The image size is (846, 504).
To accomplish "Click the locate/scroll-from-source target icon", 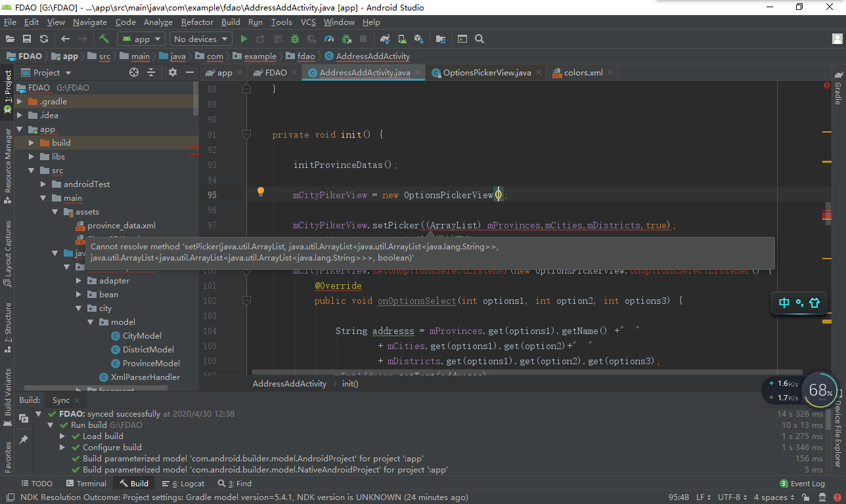I will click(x=134, y=72).
